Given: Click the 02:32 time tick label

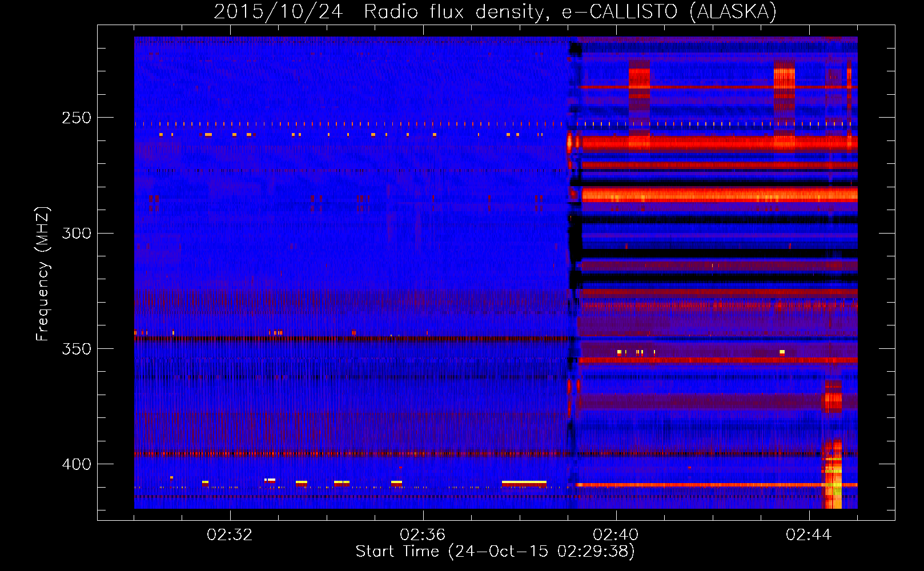Looking at the screenshot, I should tap(230, 534).
